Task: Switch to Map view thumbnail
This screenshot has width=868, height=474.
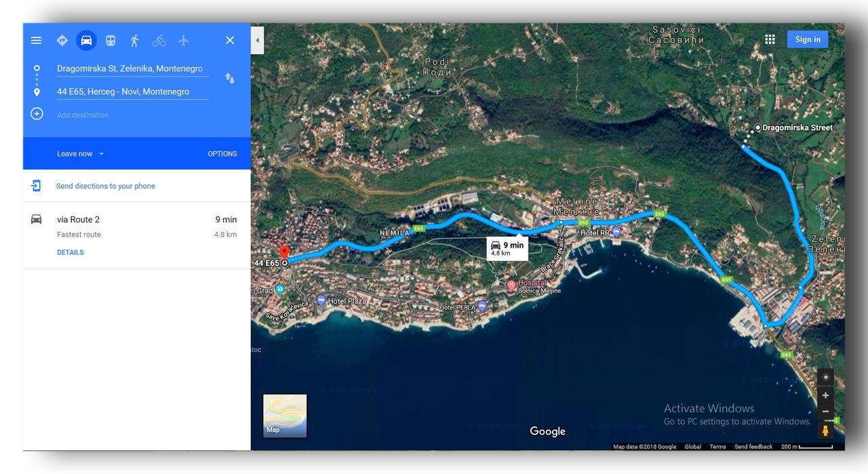Action: 285,416
